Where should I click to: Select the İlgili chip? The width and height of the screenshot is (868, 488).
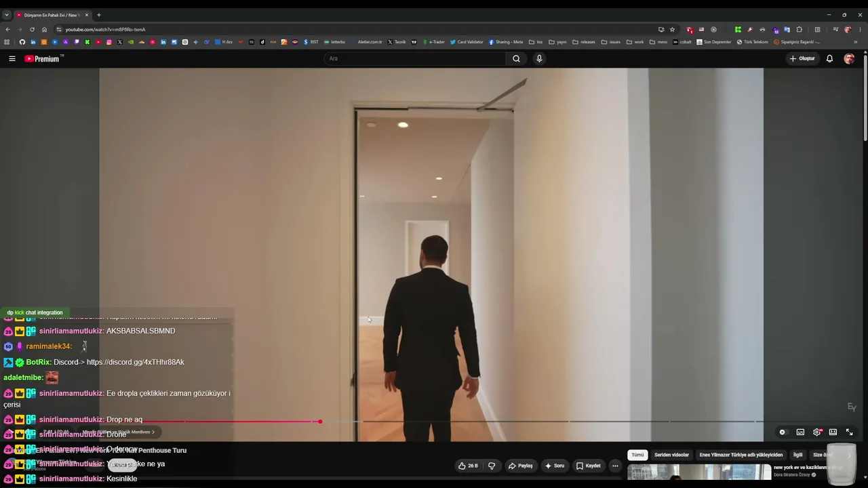[798, 455]
